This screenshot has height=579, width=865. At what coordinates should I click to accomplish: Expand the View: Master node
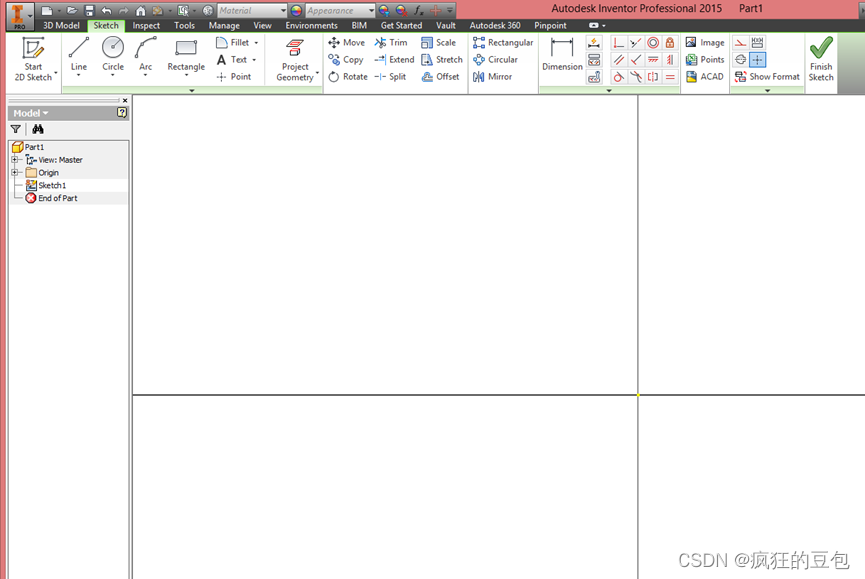tap(15, 160)
